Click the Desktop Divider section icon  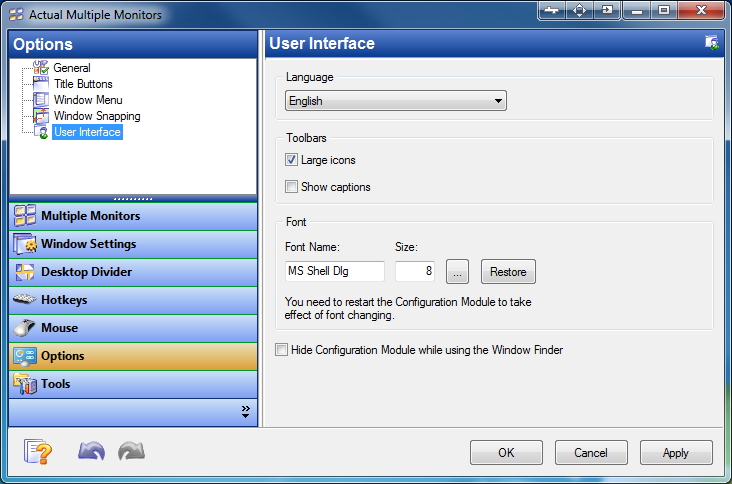pyautogui.click(x=25, y=272)
